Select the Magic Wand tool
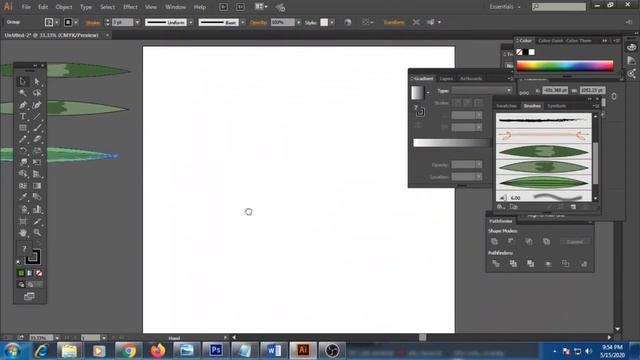This screenshot has width=640, height=360. [22, 93]
